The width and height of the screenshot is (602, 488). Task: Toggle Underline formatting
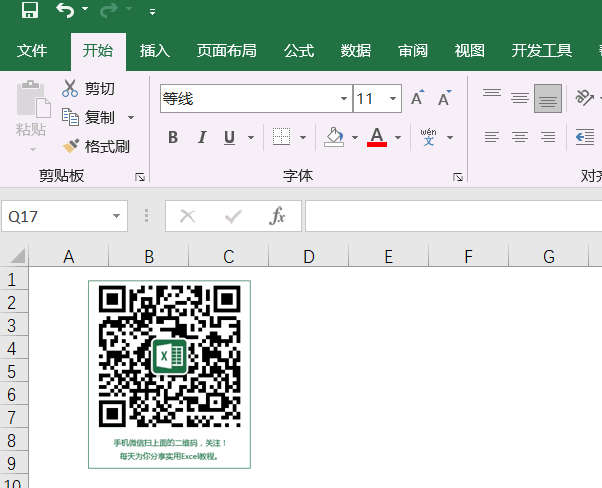[230, 137]
